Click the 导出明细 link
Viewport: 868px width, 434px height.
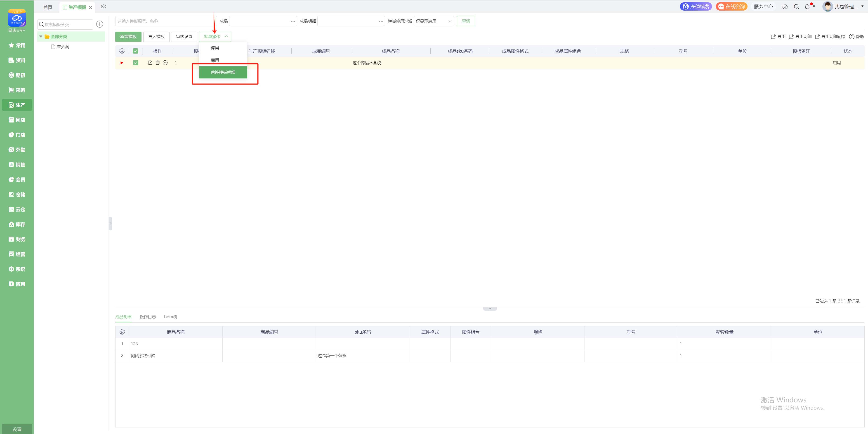[x=800, y=37]
